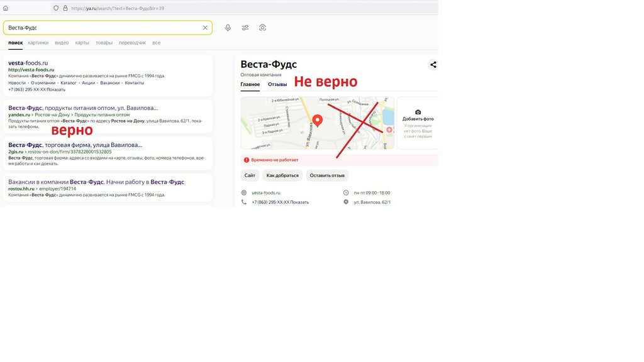Click the Добавить фото camera tile
Viewport: 644px width, 362px height.
418,123
